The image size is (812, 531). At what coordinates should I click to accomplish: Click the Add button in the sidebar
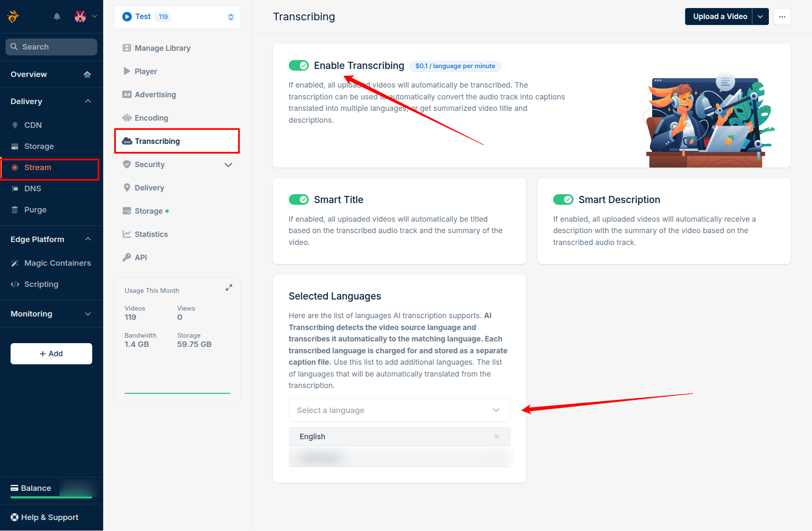(x=51, y=354)
